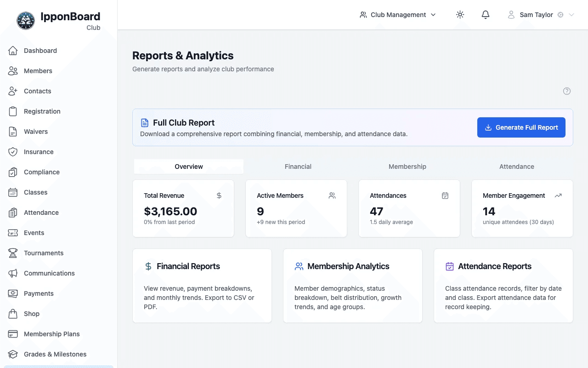Open Dashboard via its home icon
The height and width of the screenshot is (368, 588).
pyautogui.click(x=13, y=51)
